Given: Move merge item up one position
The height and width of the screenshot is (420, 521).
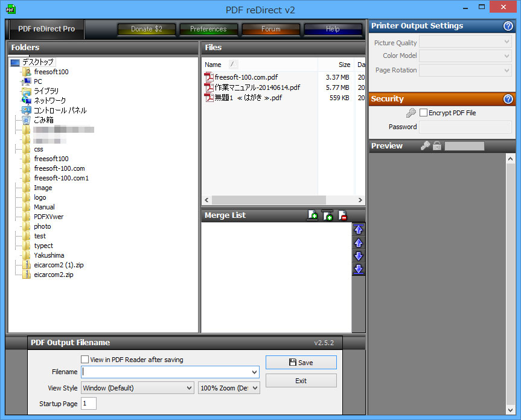Looking at the screenshot, I should (359, 243).
